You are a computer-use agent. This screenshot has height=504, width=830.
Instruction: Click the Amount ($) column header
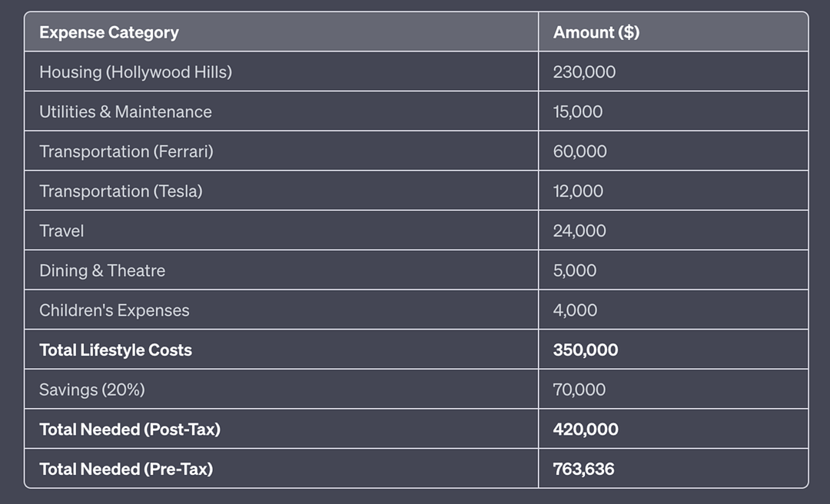(x=596, y=32)
